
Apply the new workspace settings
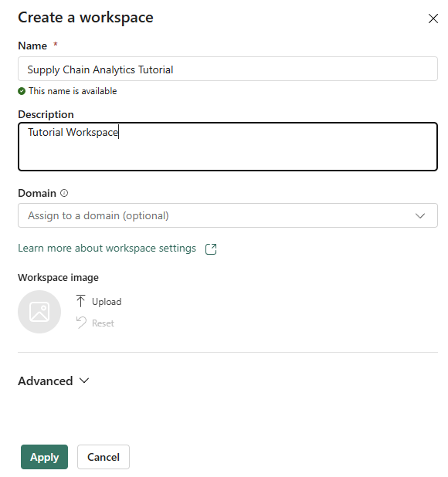click(45, 457)
